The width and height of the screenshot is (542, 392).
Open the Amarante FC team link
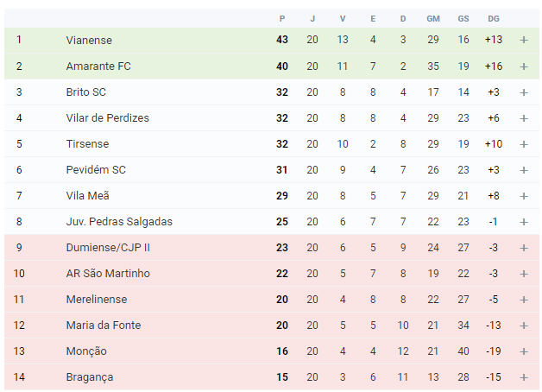(98, 66)
